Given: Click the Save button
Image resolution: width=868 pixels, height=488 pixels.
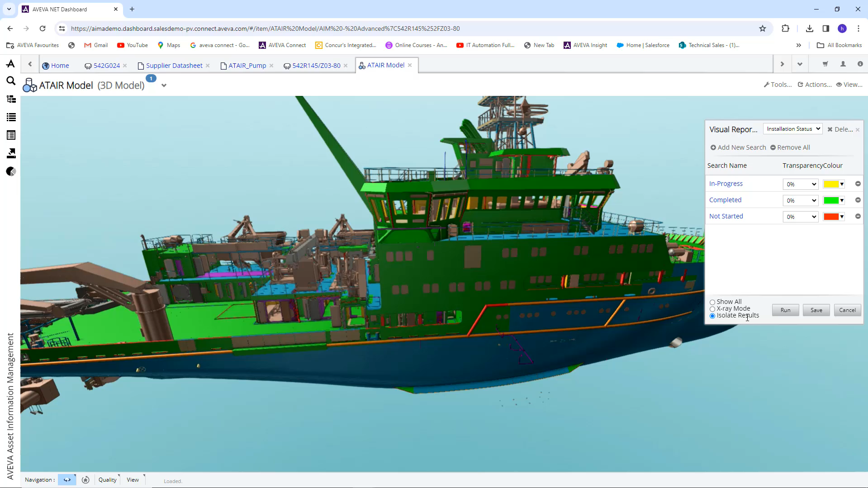Looking at the screenshot, I should tap(816, 310).
